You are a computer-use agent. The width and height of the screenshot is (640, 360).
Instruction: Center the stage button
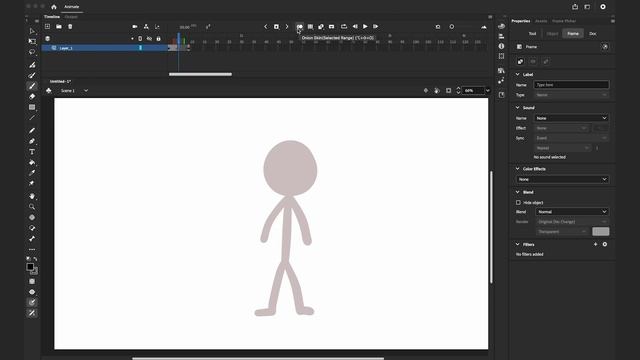pos(426,91)
